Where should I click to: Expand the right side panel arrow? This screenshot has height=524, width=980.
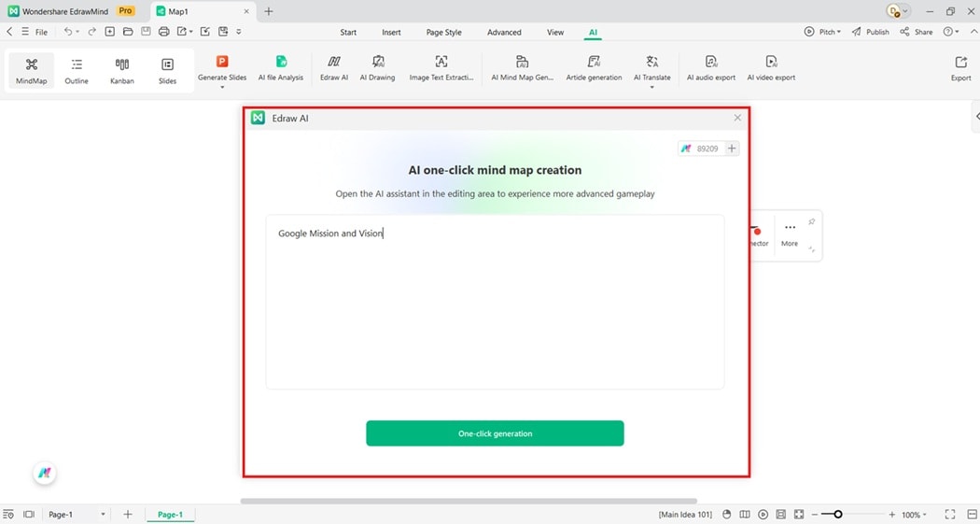coord(976,117)
